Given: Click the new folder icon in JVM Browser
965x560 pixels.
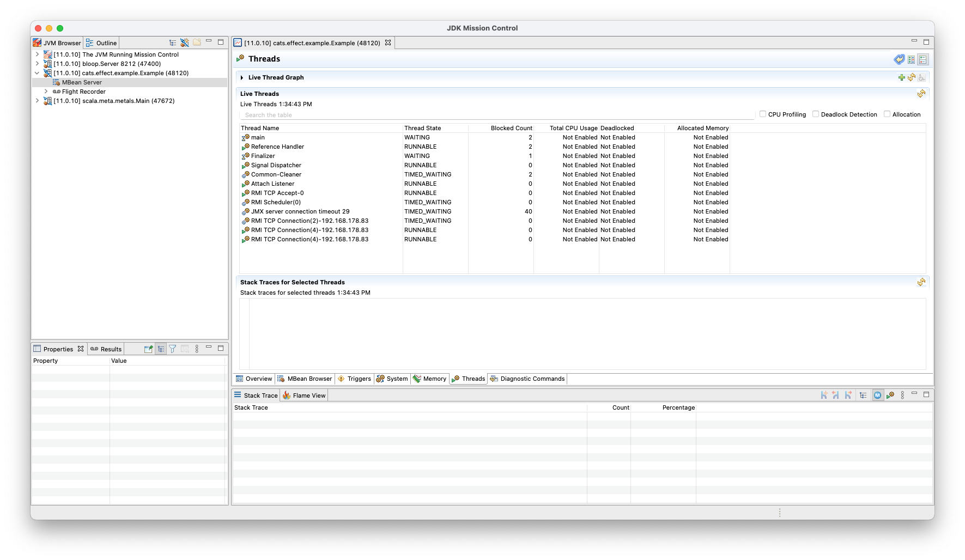Looking at the screenshot, I should point(197,42).
